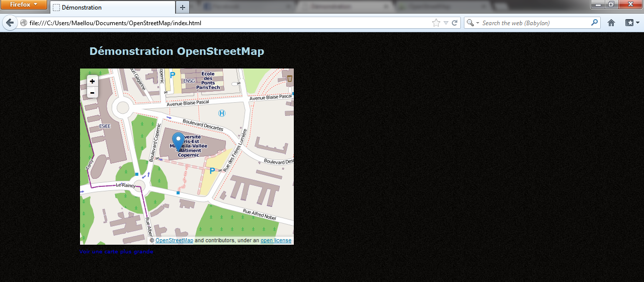The width and height of the screenshot is (644, 282).
Task: Follow the OpenStreetMap attribution link
Action: [174, 240]
